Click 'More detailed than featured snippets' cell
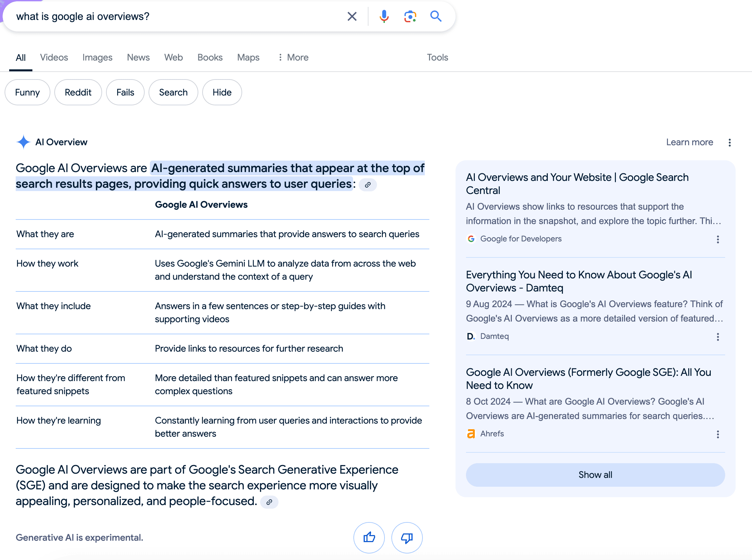 tap(276, 384)
